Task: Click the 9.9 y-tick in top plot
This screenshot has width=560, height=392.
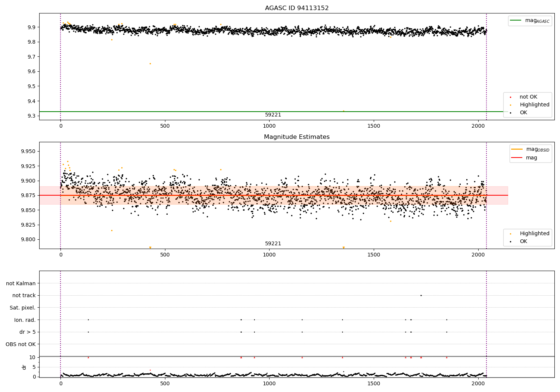Action: 31,27
